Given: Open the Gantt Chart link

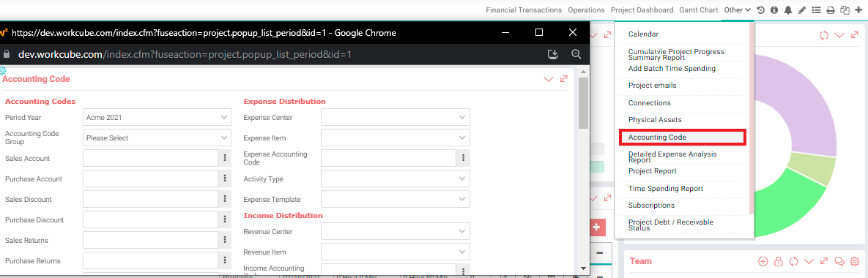Looking at the screenshot, I should [x=699, y=10].
